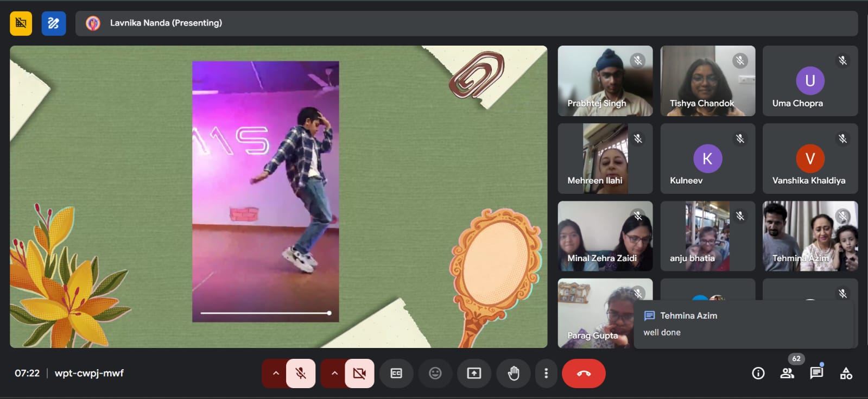Image resolution: width=868 pixels, height=399 pixels.
Task: Click Vanshika Khaldiya's orange V avatar
Action: (x=810, y=159)
